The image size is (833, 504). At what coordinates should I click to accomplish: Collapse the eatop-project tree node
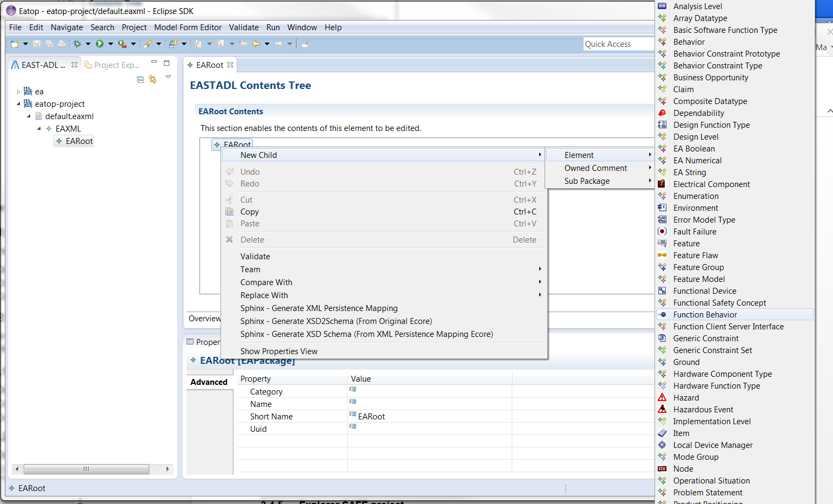click(x=18, y=104)
